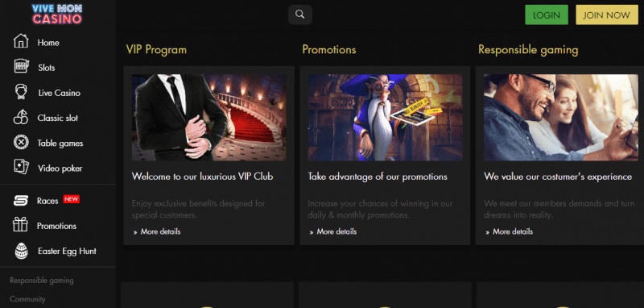Open the Slots machine icon
The width and height of the screenshot is (644, 308).
coord(21,67)
